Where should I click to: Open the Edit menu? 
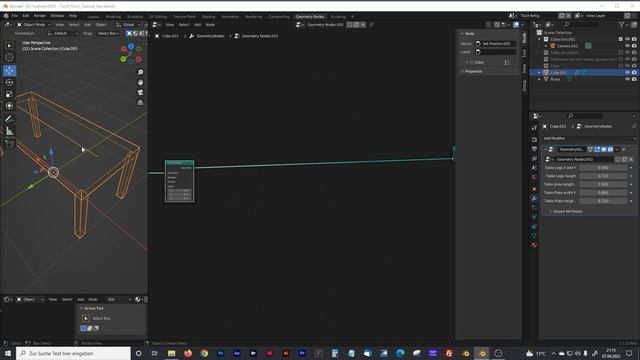[26, 16]
